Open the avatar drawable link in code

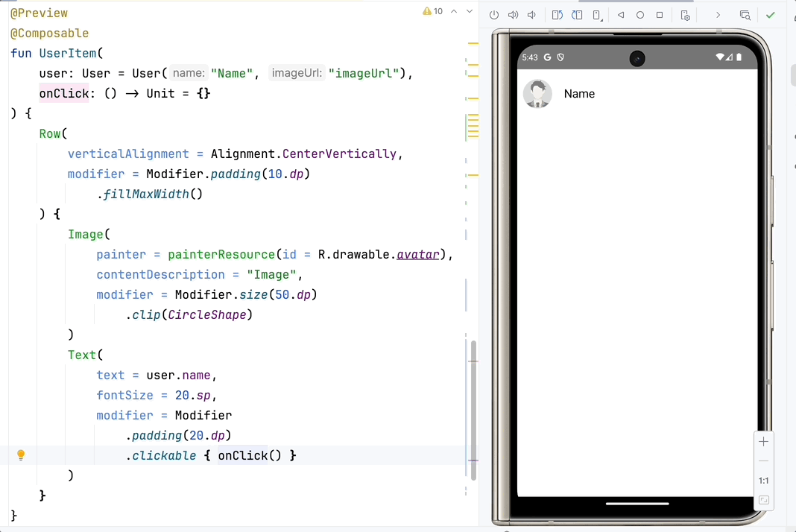[417, 254]
